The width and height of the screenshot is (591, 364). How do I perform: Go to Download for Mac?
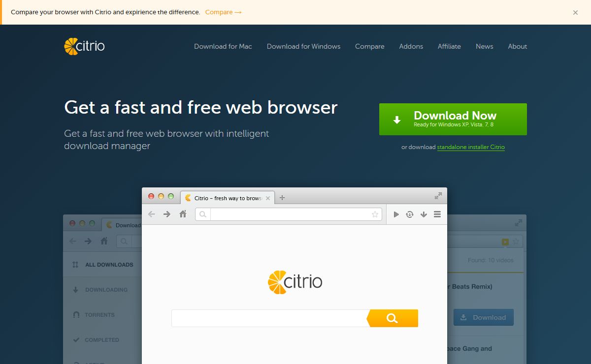click(x=223, y=46)
